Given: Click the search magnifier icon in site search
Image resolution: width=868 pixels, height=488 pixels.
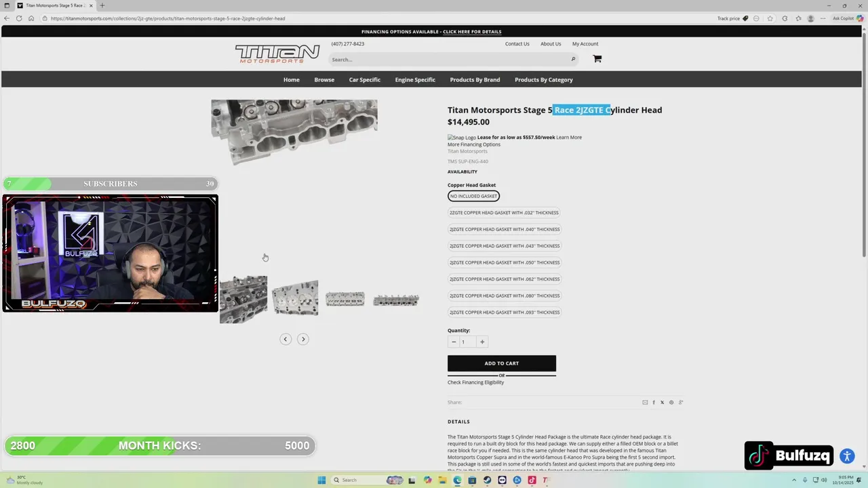Looking at the screenshot, I should tap(573, 59).
